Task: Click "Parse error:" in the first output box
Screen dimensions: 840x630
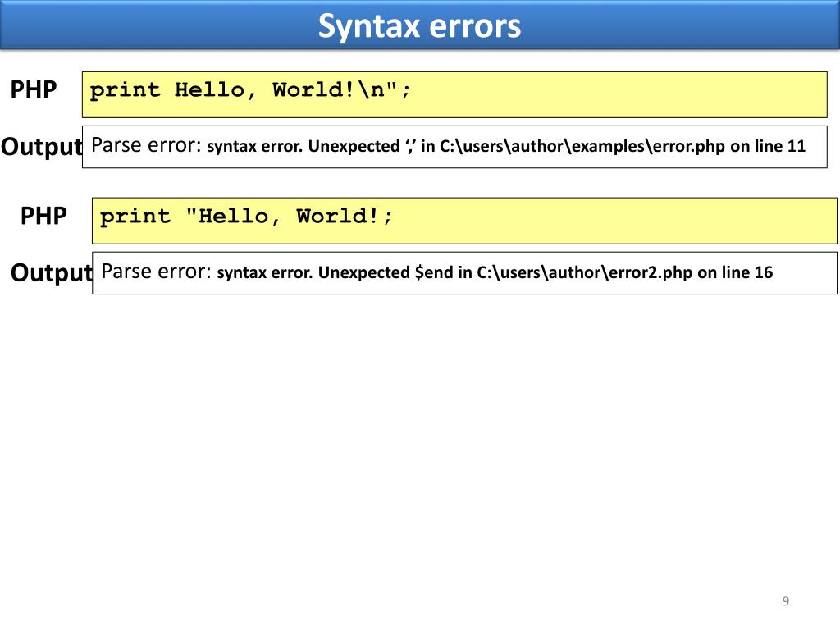Action: (147, 146)
